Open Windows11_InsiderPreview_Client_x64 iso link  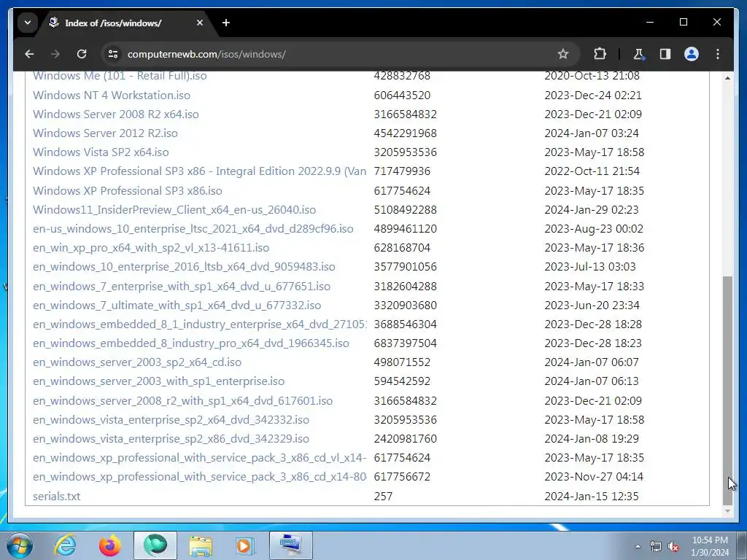(x=174, y=210)
